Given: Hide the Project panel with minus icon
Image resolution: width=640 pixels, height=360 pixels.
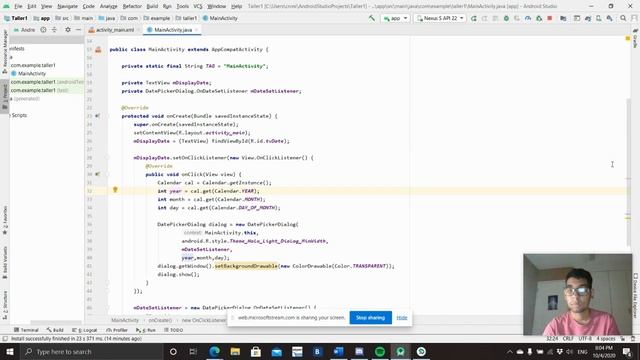Looking at the screenshot, I should (78, 30).
